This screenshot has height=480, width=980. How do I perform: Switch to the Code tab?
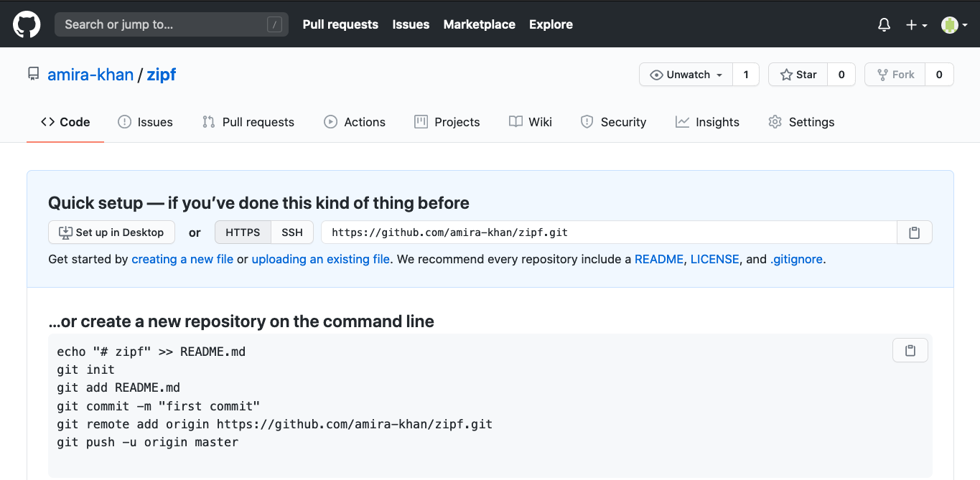65,122
